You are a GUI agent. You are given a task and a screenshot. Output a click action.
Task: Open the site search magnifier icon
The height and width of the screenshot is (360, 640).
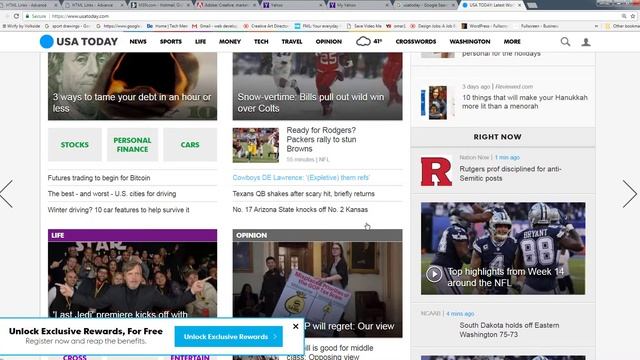pos(565,42)
